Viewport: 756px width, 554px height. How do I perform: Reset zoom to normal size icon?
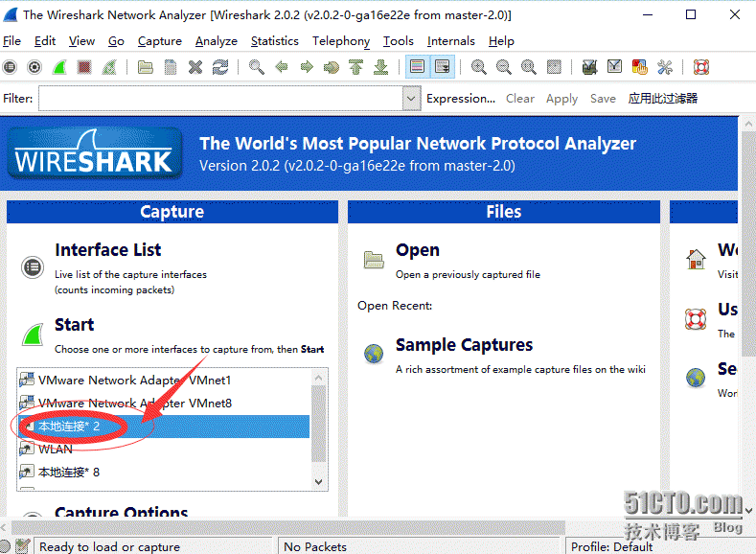tap(528, 67)
